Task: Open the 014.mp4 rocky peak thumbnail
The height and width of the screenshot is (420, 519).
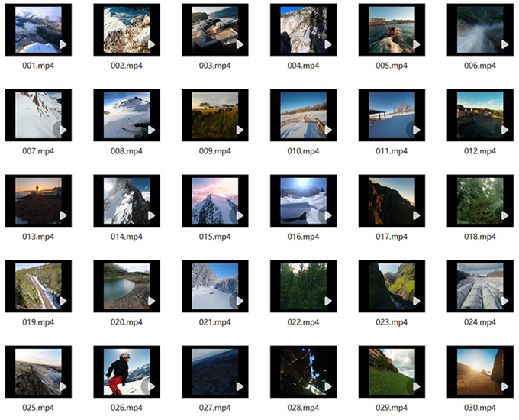Action: click(127, 201)
